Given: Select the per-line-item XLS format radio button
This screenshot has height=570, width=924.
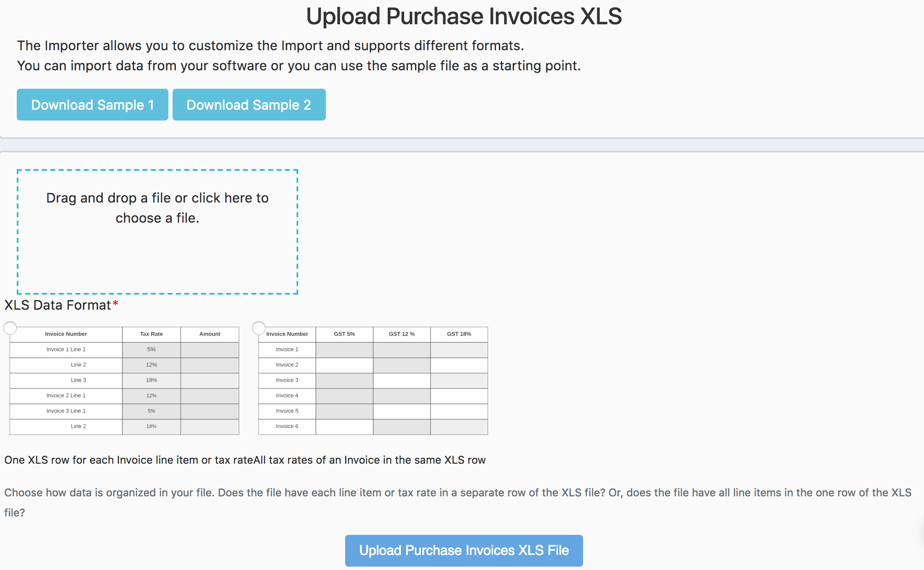Looking at the screenshot, I should coord(10,328).
